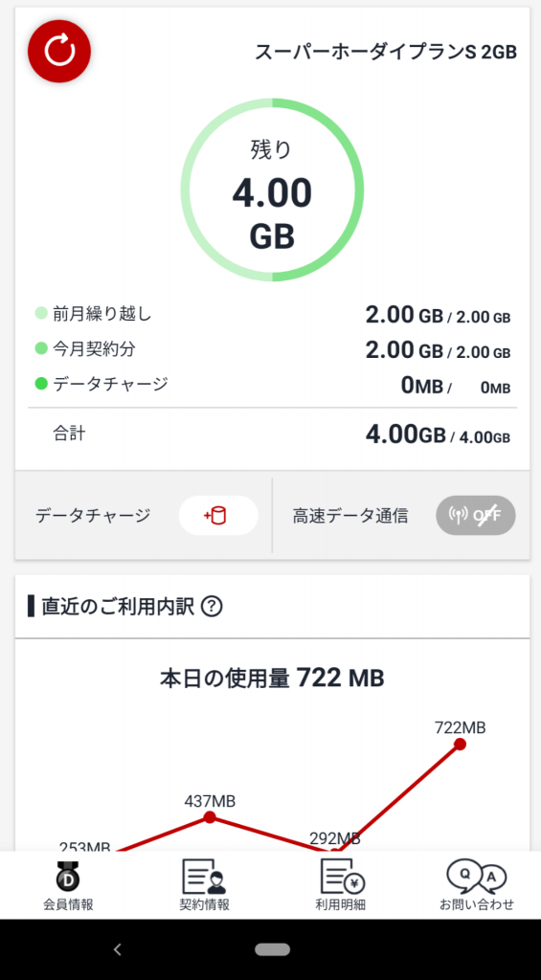Tap the 残り 4.00 GB circular gauge
Viewport: 541px width, 980px height.
coord(272,190)
